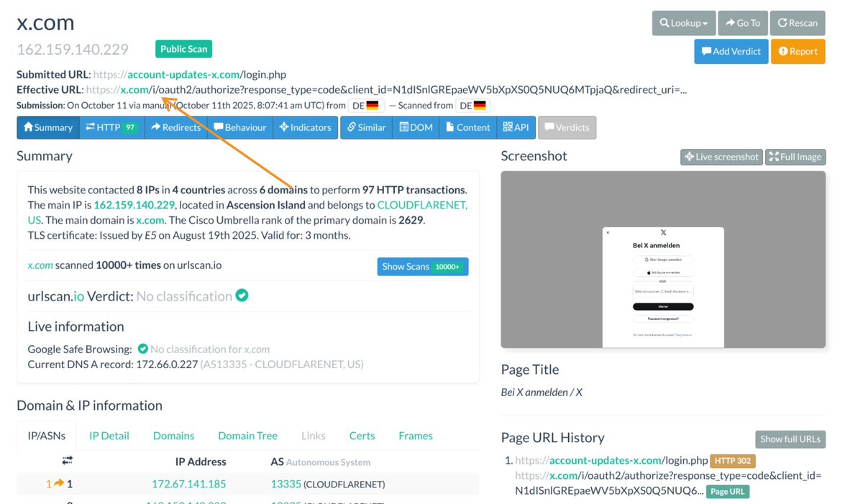Select the Domain Tree tab
This screenshot has height=504, width=863.
point(247,436)
